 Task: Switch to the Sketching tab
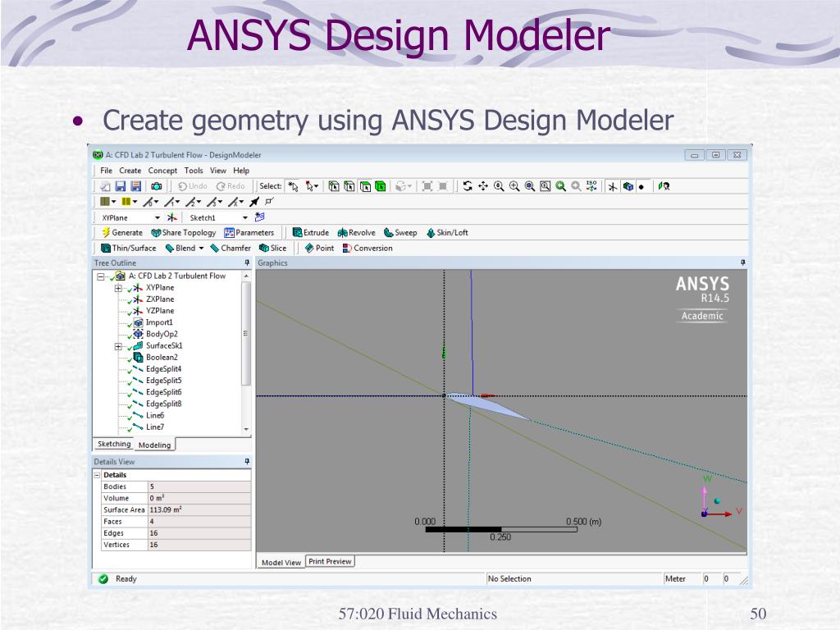click(x=113, y=444)
